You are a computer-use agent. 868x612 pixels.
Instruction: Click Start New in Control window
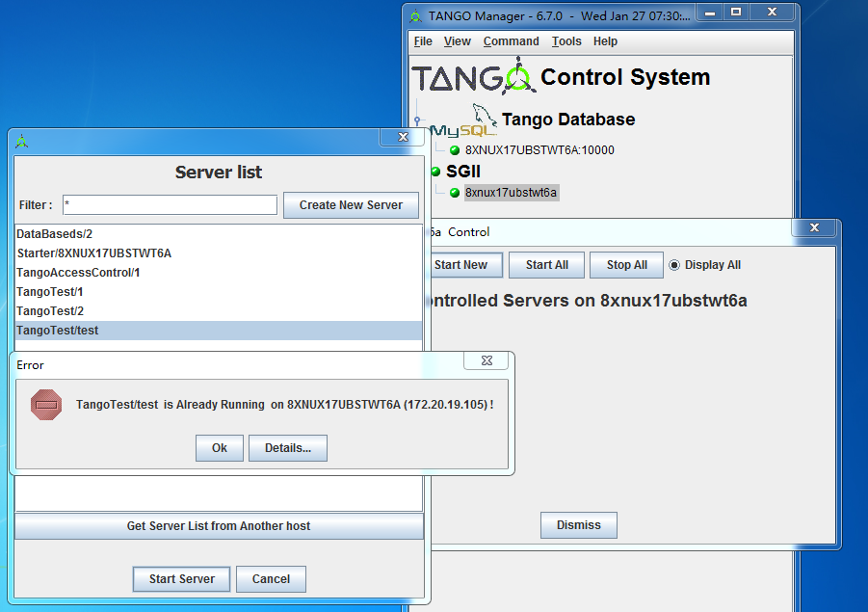pos(466,265)
